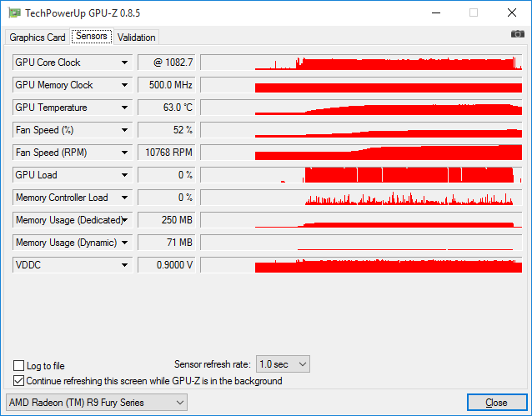Click the Fan Speed (RPM) graph
532x416 pixels.
click(x=361, y=153)
